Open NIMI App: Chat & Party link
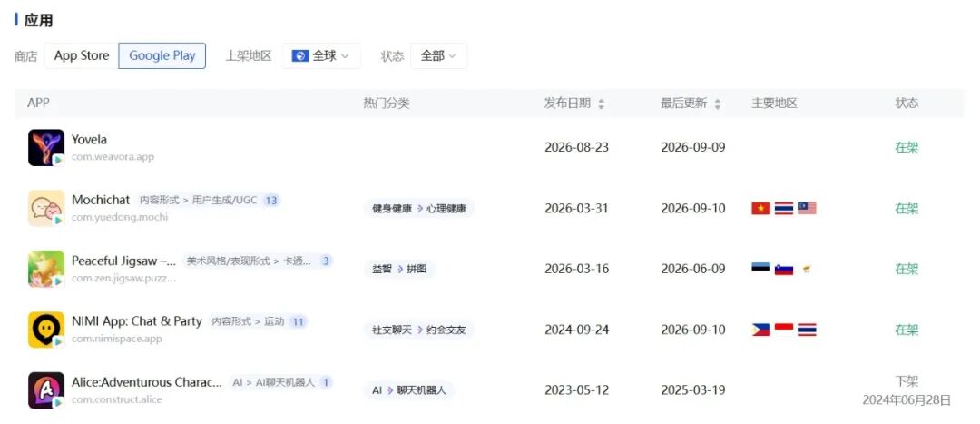Viewport: 980px width, 424px height. click(137, 321)
